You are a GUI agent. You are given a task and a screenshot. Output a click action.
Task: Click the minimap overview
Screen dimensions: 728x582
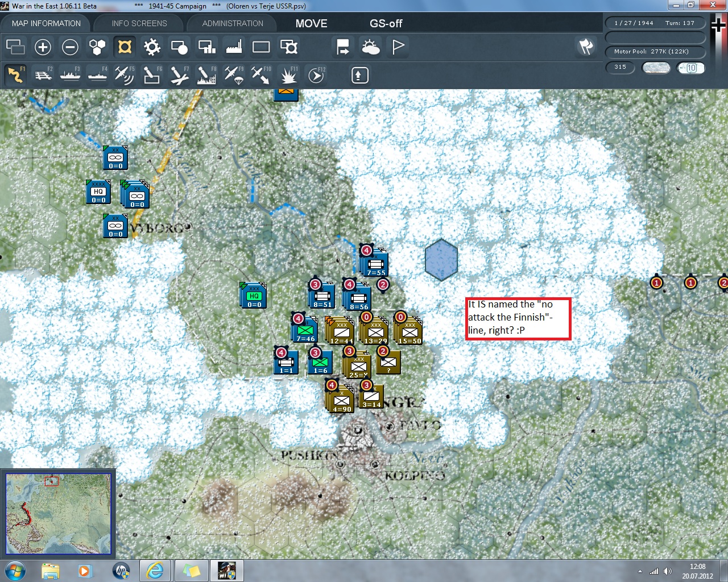[x=58, y=514]
